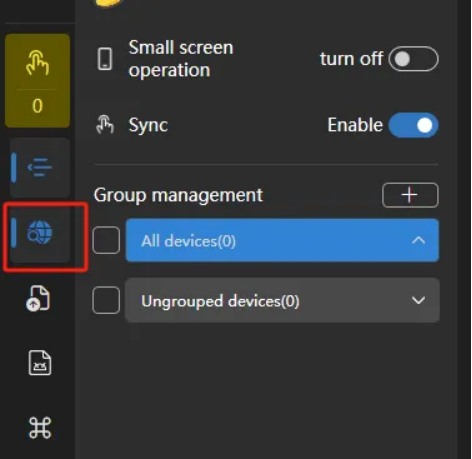Image resolution: width=472 pixels, height=459 pixels.
Task: Open the globe search browser icon
Action: coord(40,233)
